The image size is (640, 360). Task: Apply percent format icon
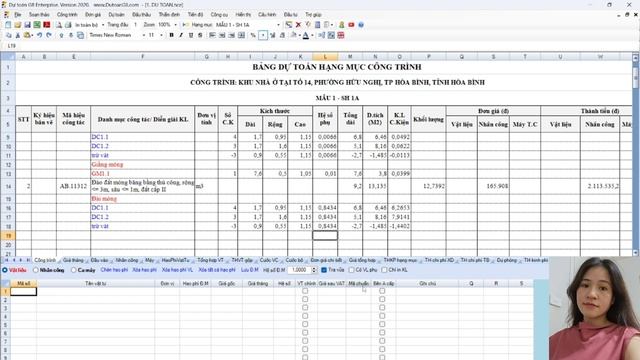pyautogui.click(x=253, y=36)
